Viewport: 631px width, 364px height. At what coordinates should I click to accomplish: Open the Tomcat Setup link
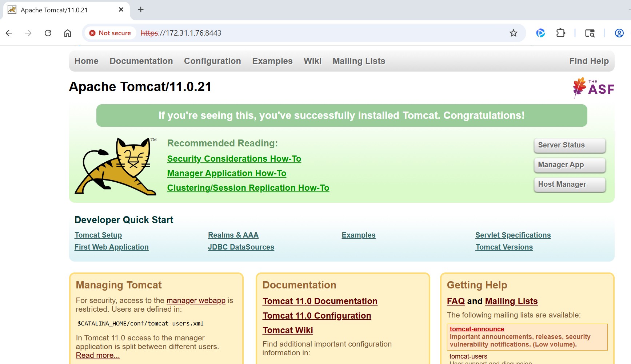(x=98, y=235)
